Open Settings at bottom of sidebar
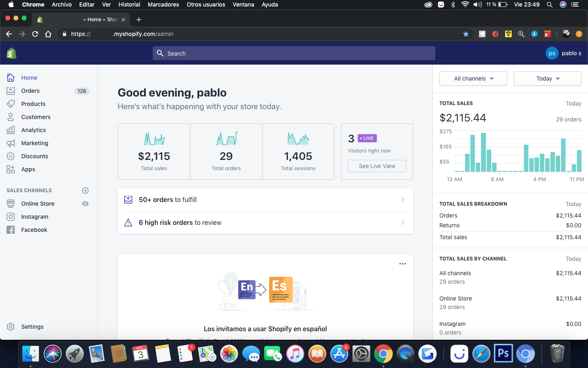This screenshot has height=368, width=588. (x=32, y=327)
